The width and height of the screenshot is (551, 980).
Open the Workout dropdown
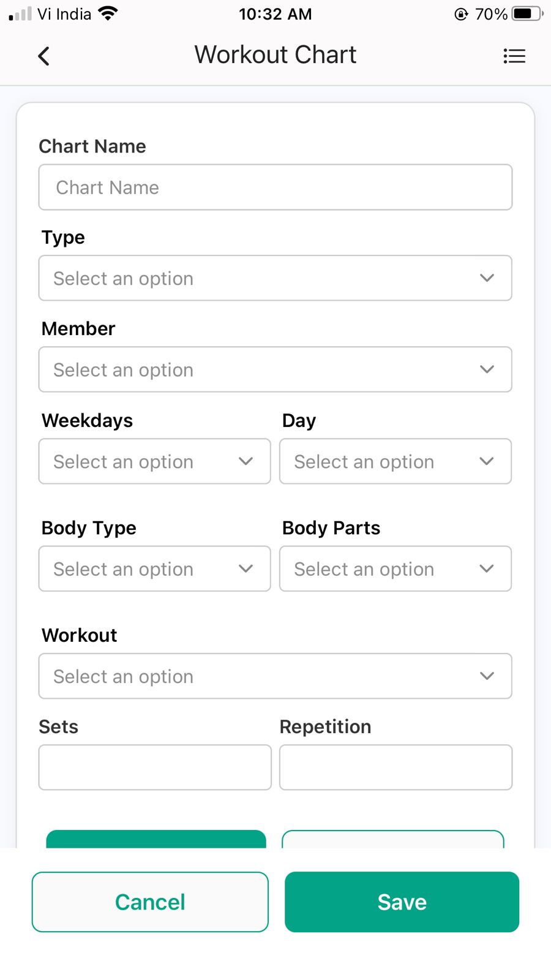275,676
